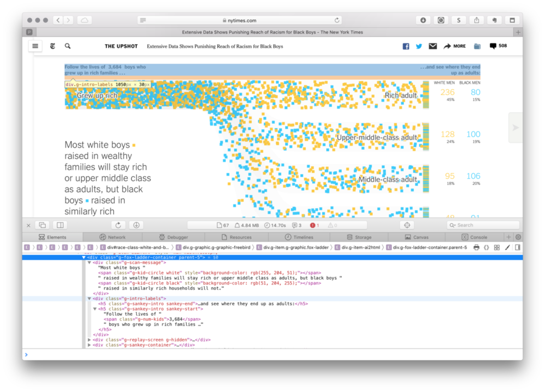Open the Share sheet icon in Safari
This screenshot has height=392, width=545.
pyautogui.click(x=476, y=21)
